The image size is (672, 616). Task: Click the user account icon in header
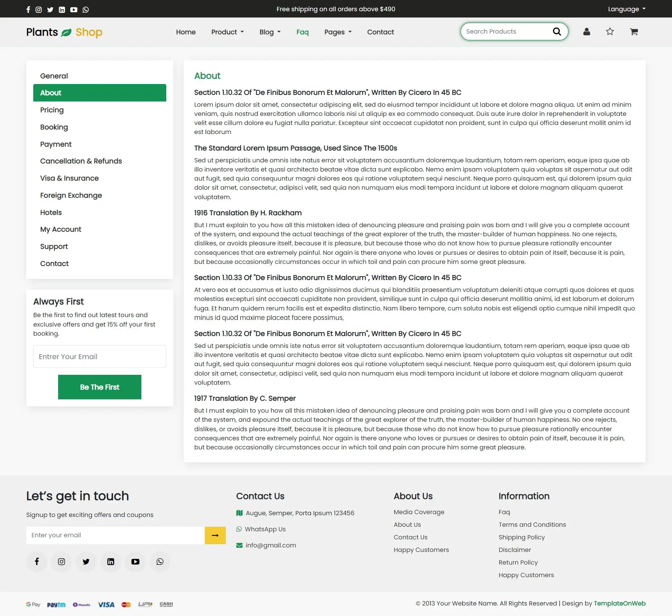click(x=587, y=32)
